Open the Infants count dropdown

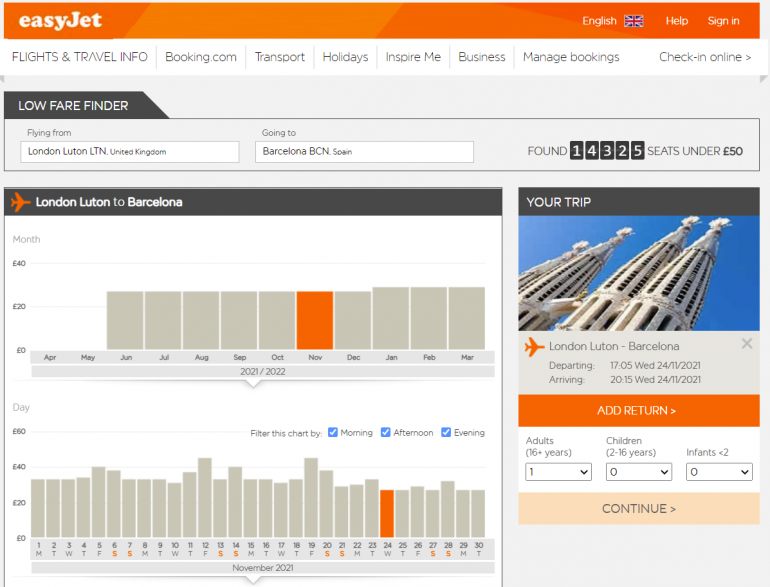(x=719, y=472)
